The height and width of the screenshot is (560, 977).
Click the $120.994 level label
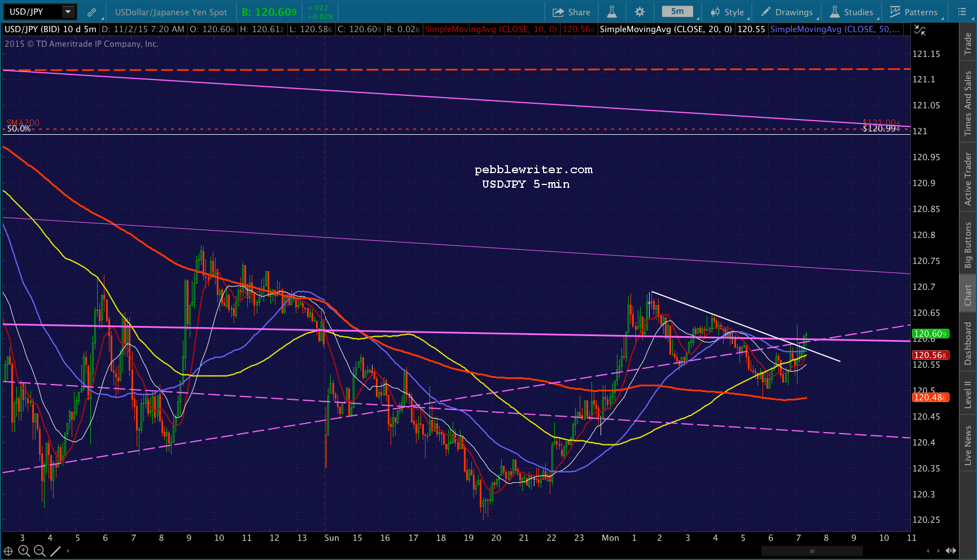pos(881,129)
